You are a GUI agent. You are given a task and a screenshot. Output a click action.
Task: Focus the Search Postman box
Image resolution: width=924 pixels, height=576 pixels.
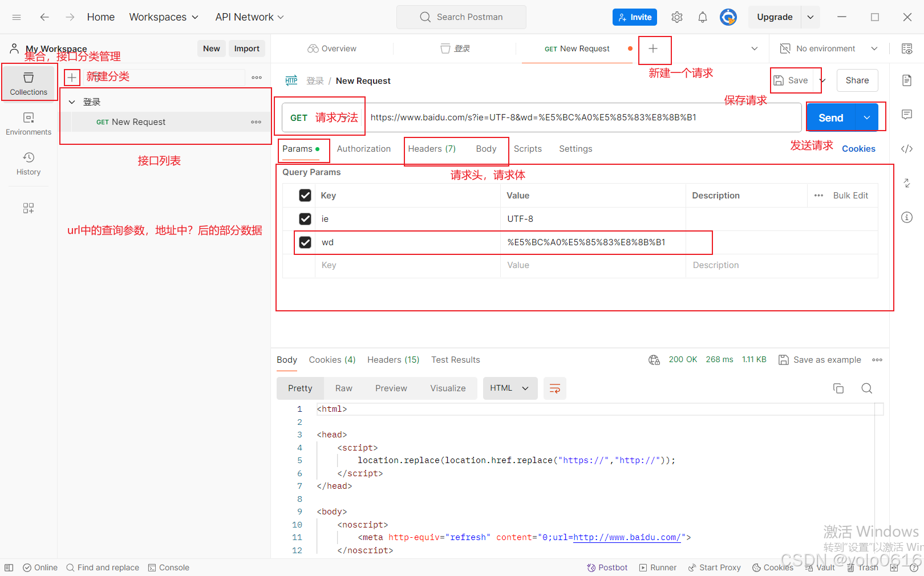[461, 17]
